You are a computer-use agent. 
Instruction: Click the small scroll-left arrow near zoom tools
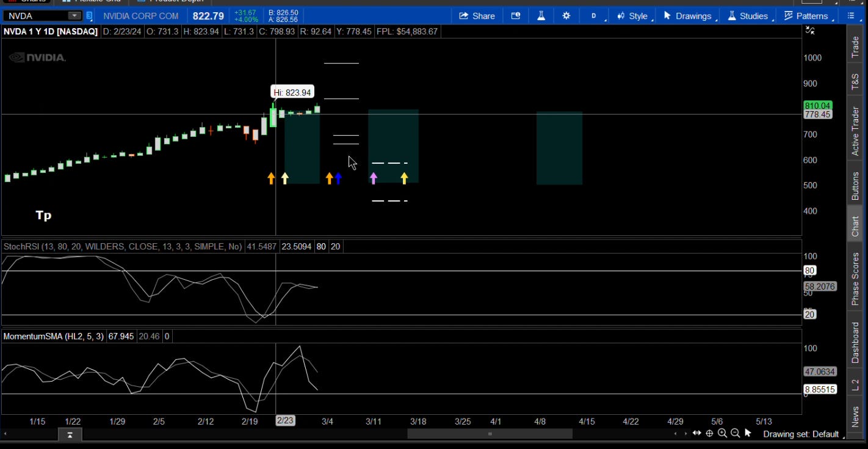[675, 434]
